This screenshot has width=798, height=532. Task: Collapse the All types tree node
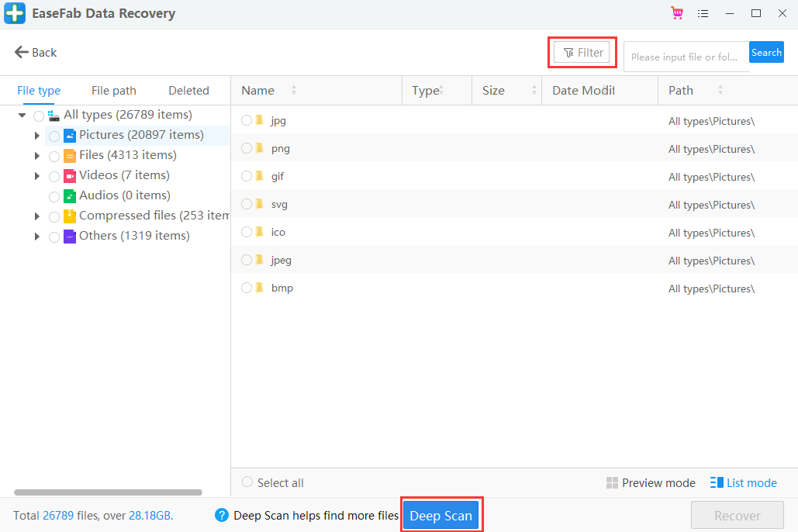pos(22,116)
